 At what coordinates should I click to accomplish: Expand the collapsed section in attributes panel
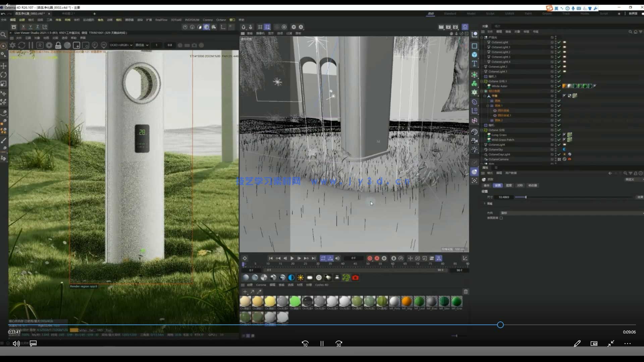485,203
